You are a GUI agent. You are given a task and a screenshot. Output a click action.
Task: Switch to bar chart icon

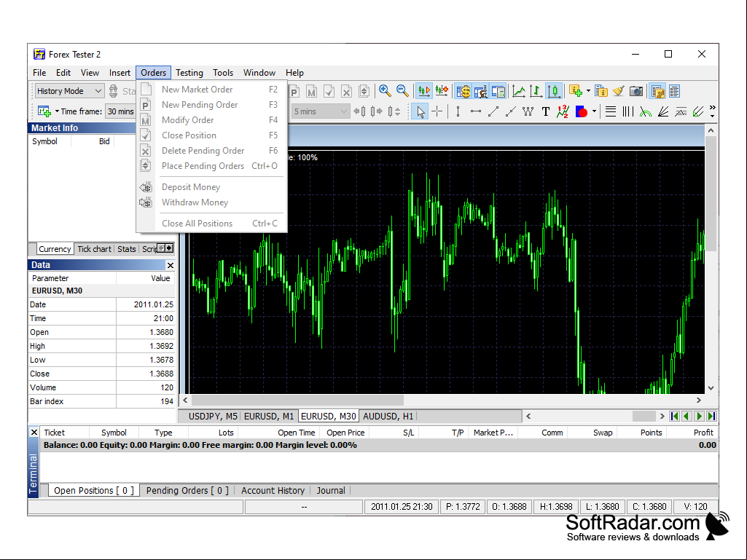536,91
